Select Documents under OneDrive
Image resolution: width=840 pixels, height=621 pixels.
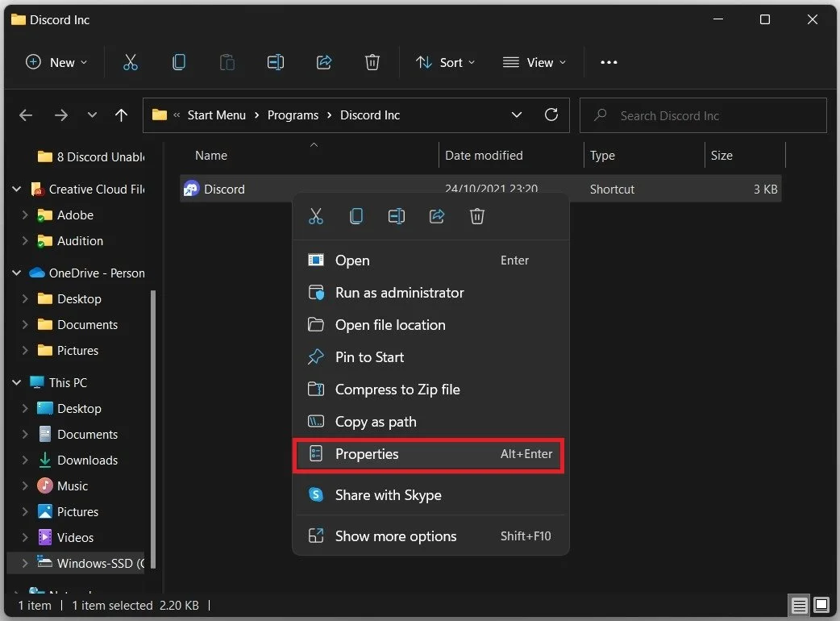point(77,325)
